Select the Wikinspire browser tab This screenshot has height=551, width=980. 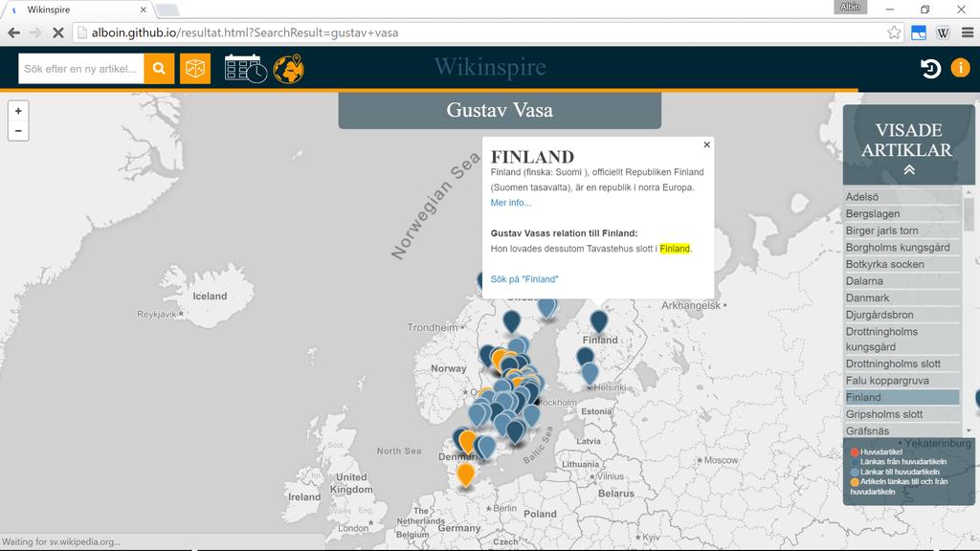[78, 10]
